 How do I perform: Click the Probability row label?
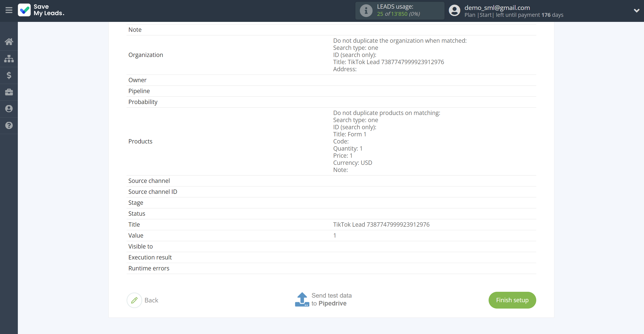click(x=143, y=102)
